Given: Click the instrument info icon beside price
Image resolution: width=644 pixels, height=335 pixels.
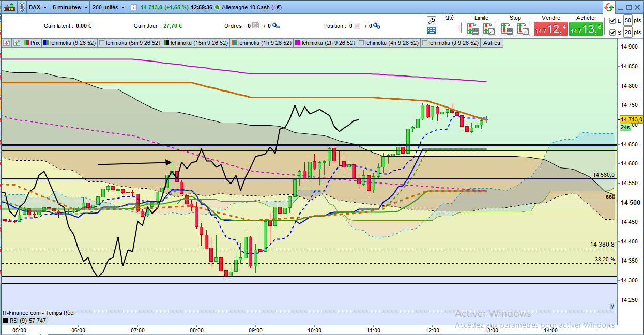Looking at the screenshot, I should click(x=133, y=8).
